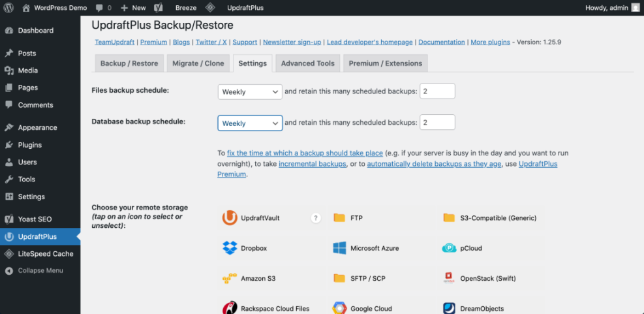Follow the Premium link in header links
This screenshot has height=314, width=644.
click(153, 42)
